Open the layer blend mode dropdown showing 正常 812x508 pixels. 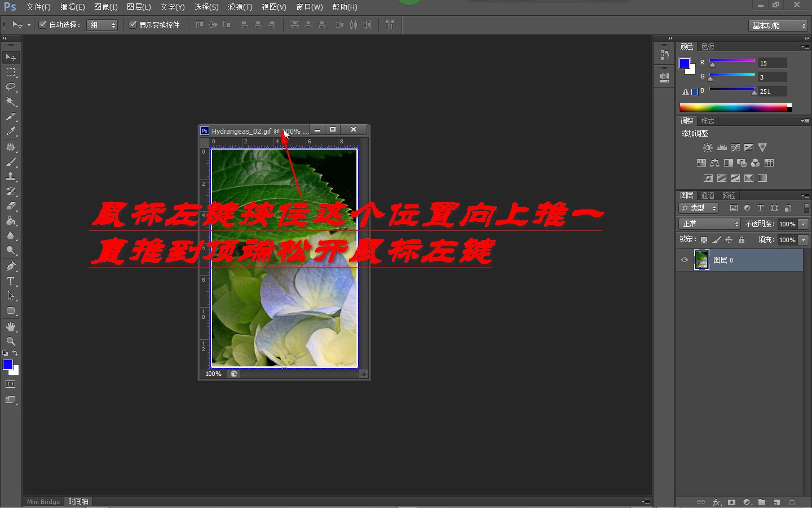[x=708, y=224]
